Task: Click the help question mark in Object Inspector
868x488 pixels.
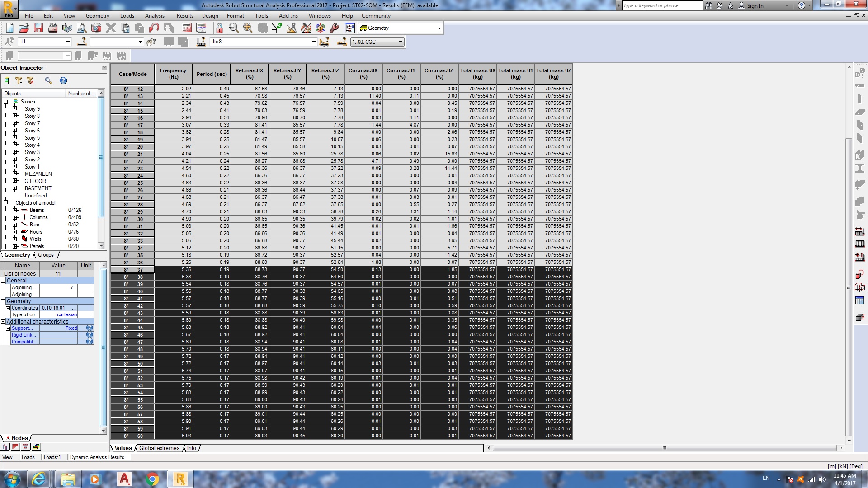Action: (63, 80)
